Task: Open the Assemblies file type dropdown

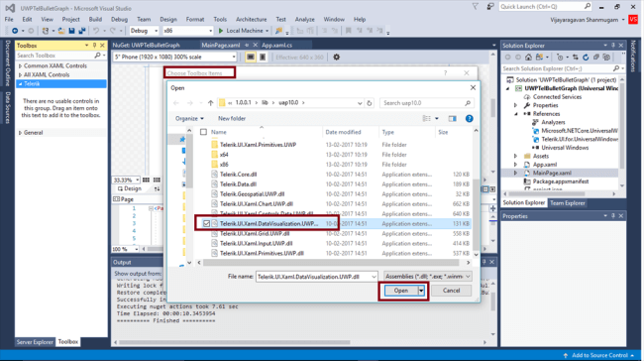Action: pos(428,277)
